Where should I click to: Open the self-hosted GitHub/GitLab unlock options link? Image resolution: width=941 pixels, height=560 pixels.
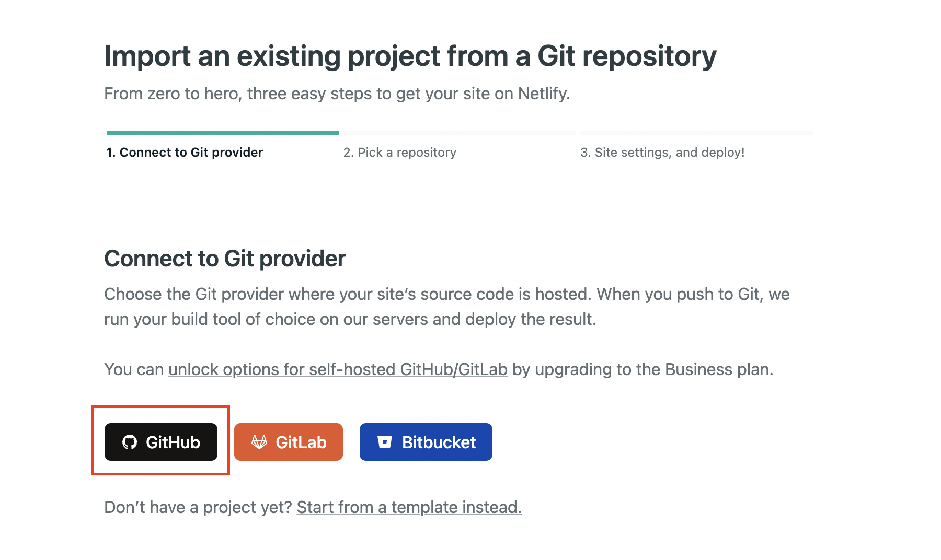[338, 369]
